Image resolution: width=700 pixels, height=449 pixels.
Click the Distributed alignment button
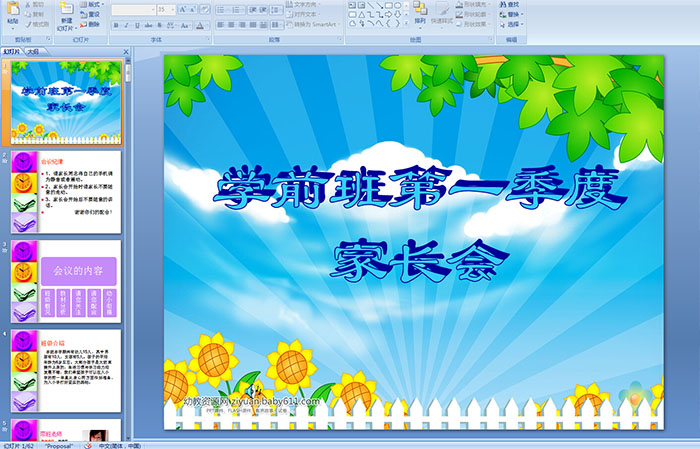(264, 25)
